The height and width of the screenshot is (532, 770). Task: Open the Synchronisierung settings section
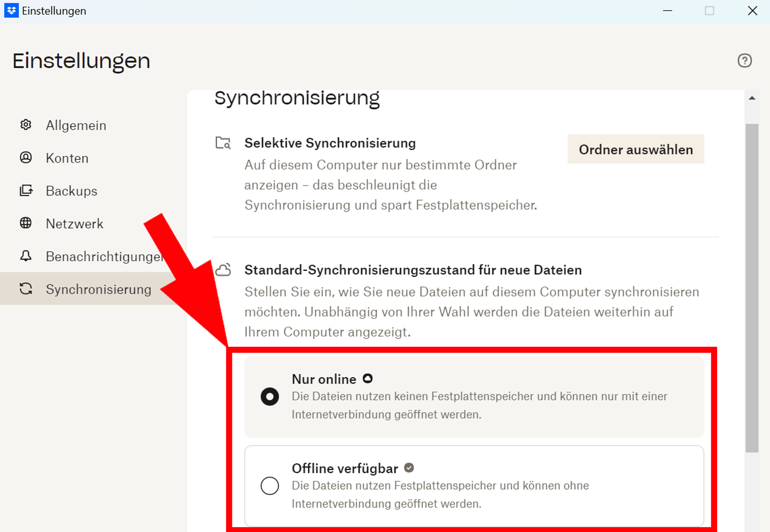(x=98, y=289)
